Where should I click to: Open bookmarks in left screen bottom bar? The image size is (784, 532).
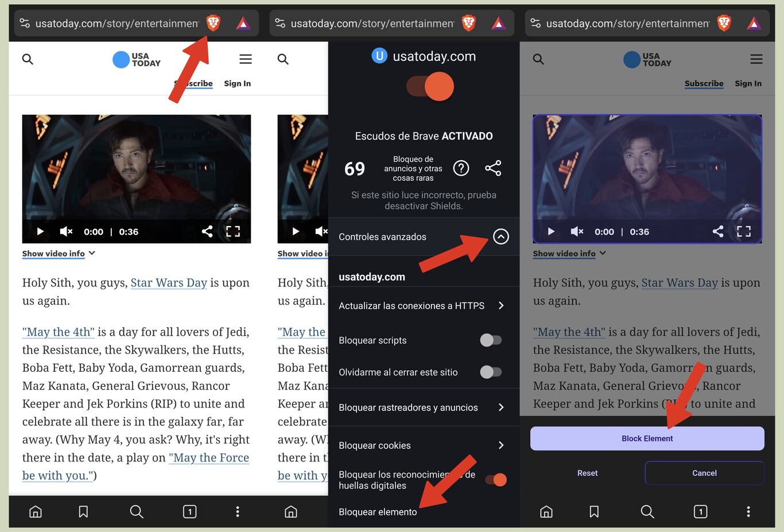(x=83, y=511)
